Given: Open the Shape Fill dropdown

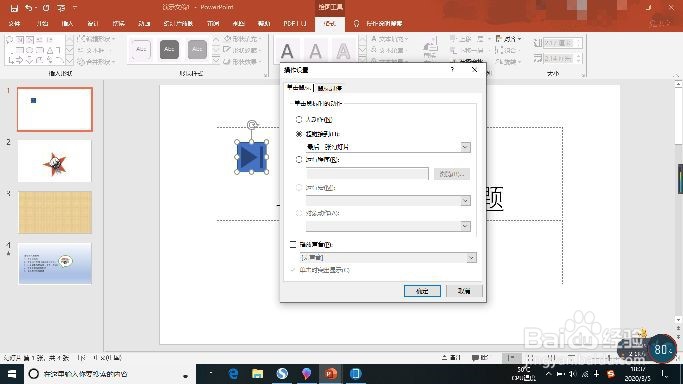Looking at the screenshot, I should coord(242,39).
